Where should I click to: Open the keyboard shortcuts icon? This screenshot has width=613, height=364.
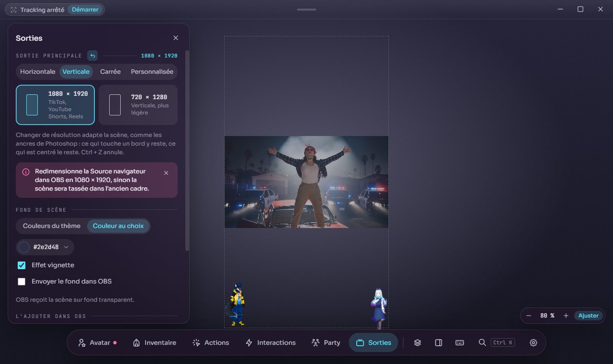(x=459, y=342)
